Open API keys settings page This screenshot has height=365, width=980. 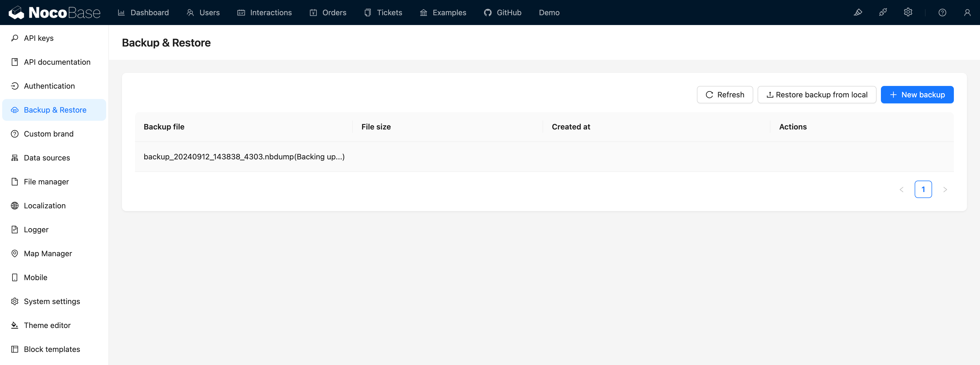pyautogui.click(x=38, y=38)
